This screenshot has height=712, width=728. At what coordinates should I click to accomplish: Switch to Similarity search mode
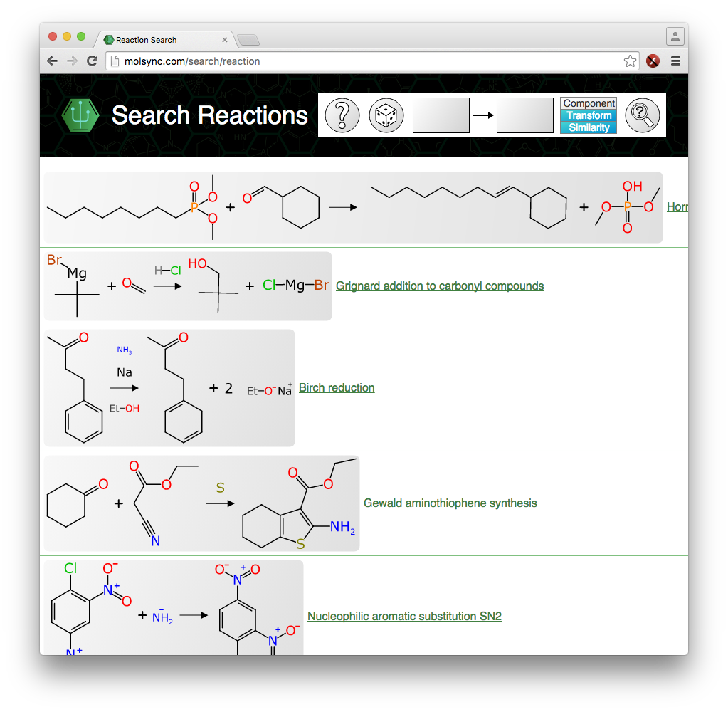(x=588, y=127)
